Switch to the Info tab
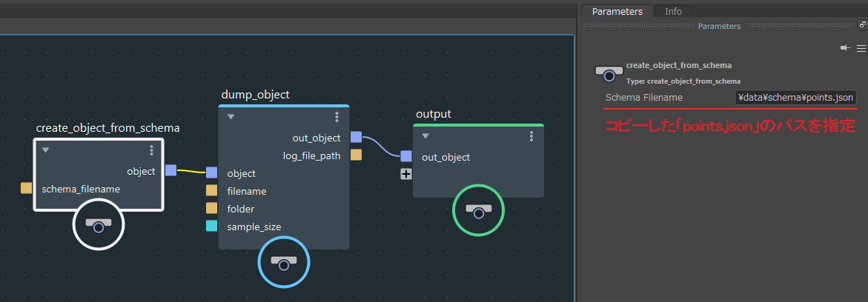This screenshot has height=302, width=868. click(x=673, y=11)
